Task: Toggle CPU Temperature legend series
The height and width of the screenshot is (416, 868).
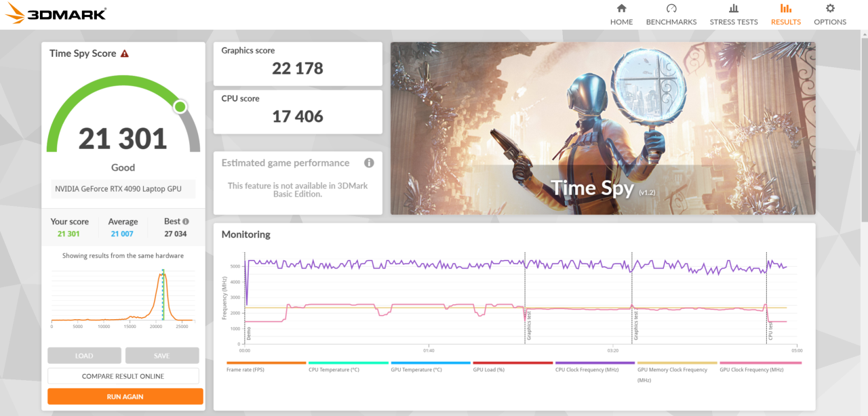Action: pos(349,367)
